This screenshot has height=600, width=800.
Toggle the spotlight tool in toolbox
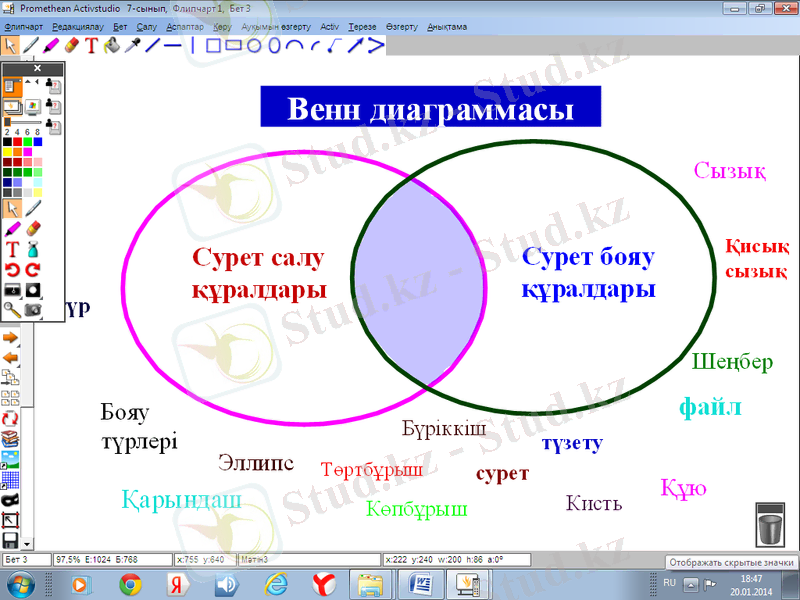click(x=33, y=290)
